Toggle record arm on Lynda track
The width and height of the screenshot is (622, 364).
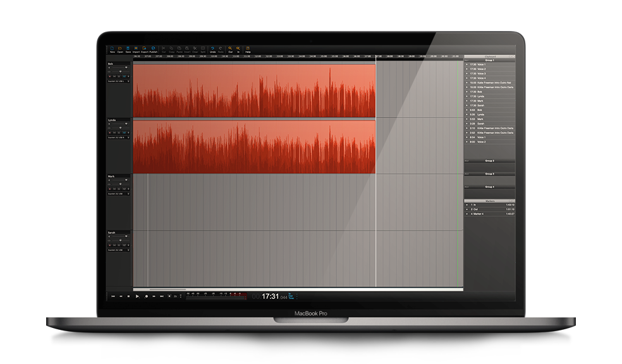pos(110,133)
